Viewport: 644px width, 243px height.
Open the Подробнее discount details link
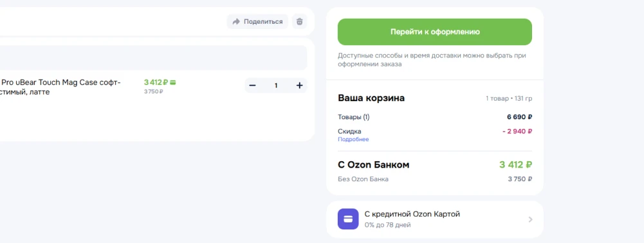click(x=353, y=139)
